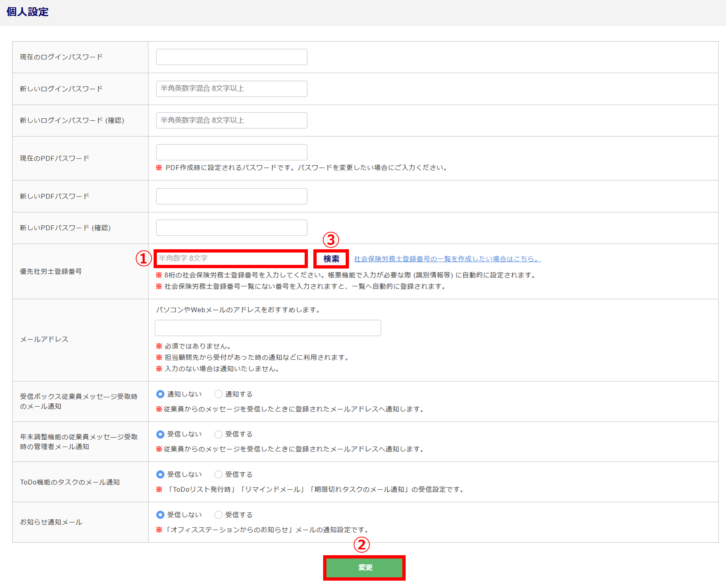Image resolution: width=728 pixels, height=585 pixels.
Task: Click the 優先社労士登録番号 8-digit input field
Action: click(x=231, y=258)
